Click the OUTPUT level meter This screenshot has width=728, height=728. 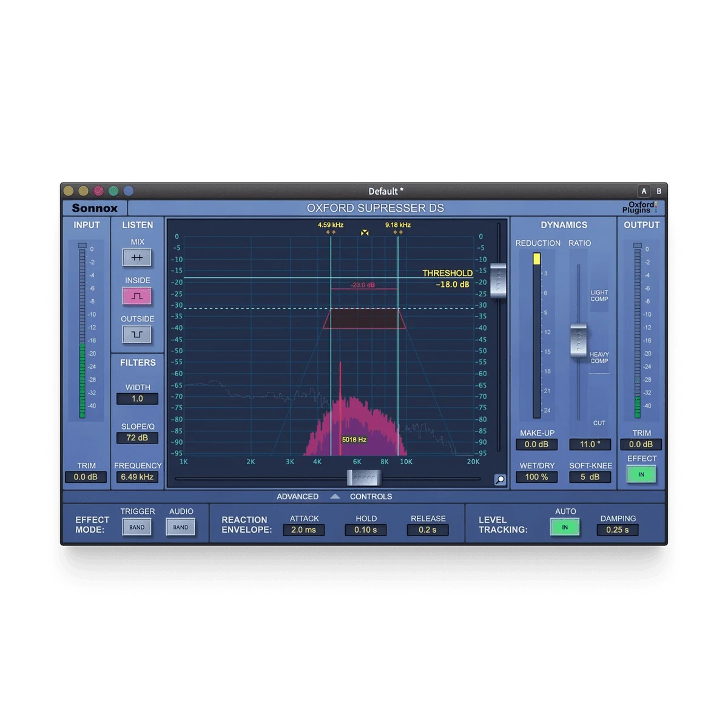(637, 331)
